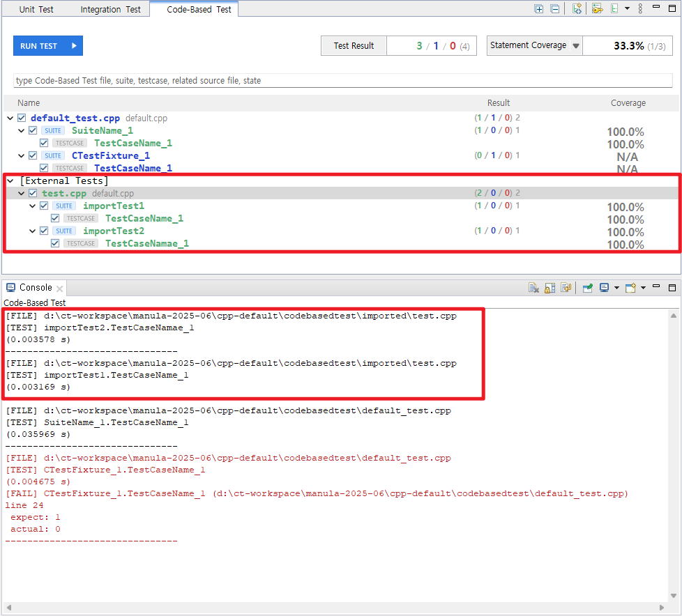Click the add new test code icon
Image resolution: width=682 pixels, height=616 pixels.
coord(577,9)
